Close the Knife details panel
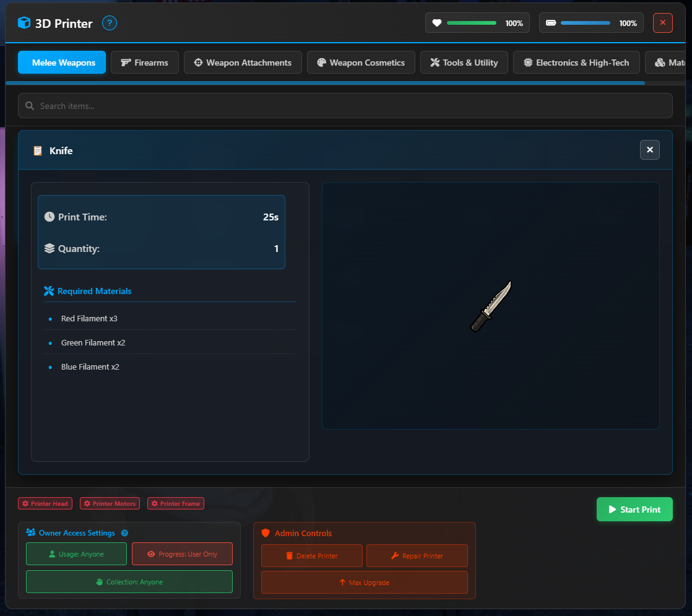 650,150
